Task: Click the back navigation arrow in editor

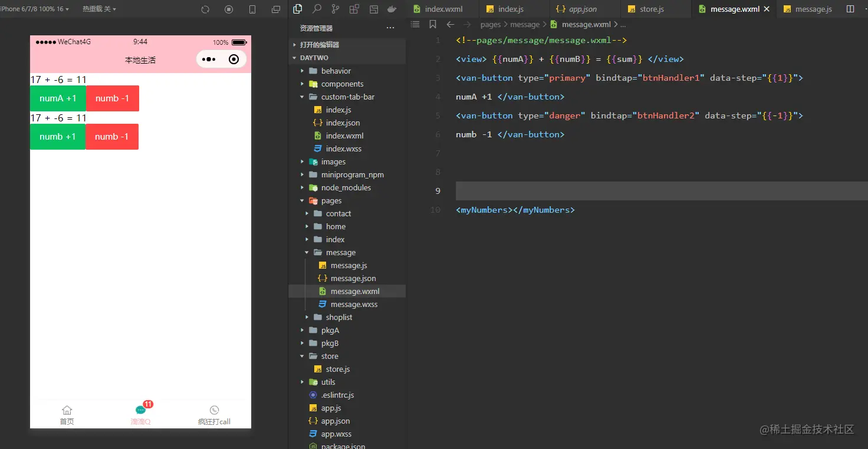Action: click(451, 24)
